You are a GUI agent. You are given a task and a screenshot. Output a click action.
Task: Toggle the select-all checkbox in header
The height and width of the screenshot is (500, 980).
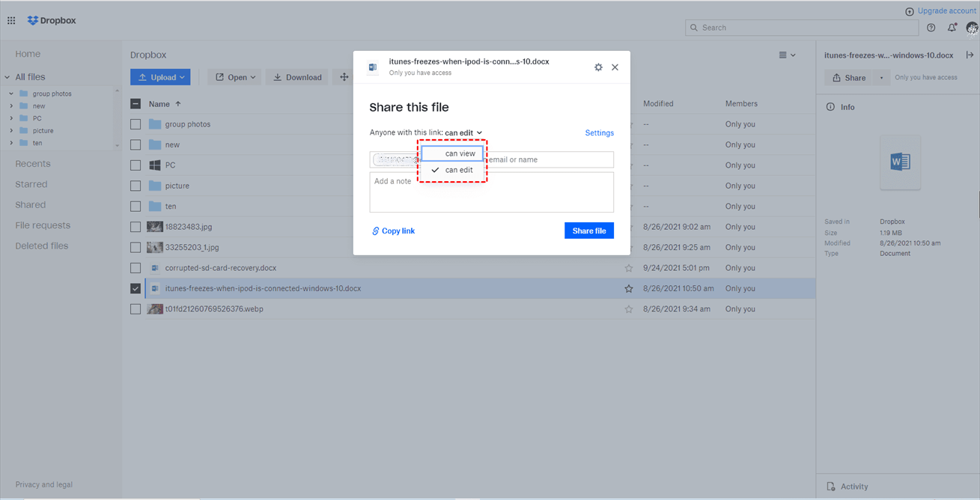click(136, 104)
